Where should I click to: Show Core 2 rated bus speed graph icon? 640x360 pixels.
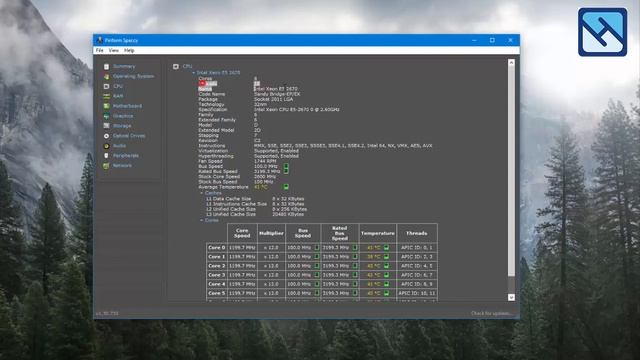[x=355, y=266]
